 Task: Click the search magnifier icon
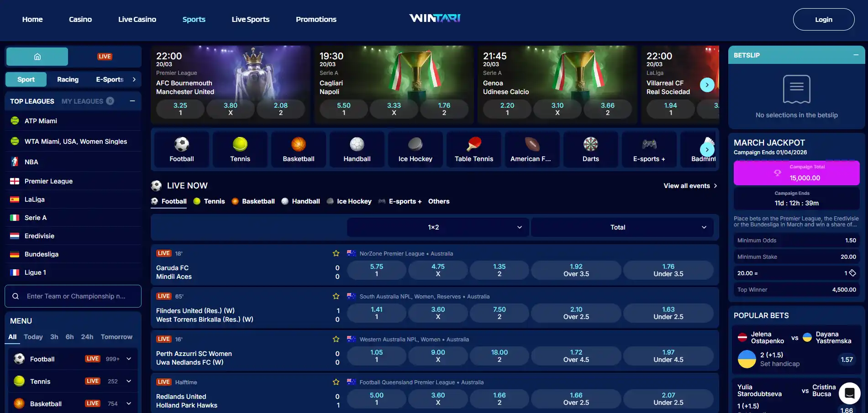(x=16, y=296)
